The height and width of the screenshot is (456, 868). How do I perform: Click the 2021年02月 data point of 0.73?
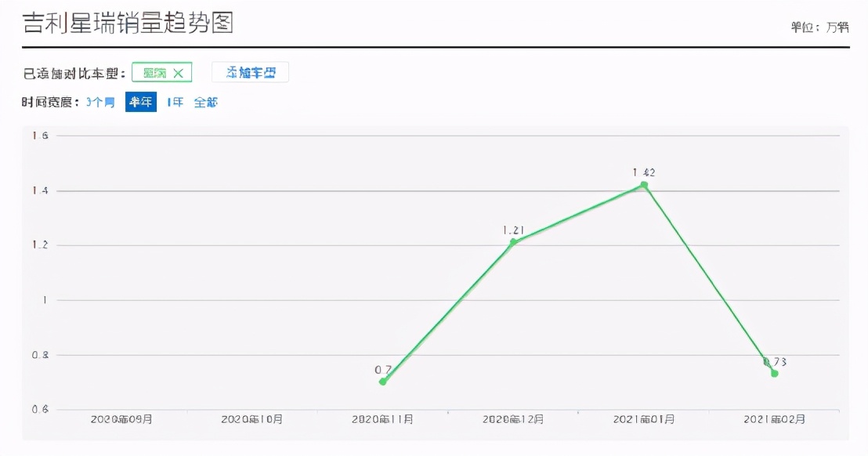tap(775, 374)
